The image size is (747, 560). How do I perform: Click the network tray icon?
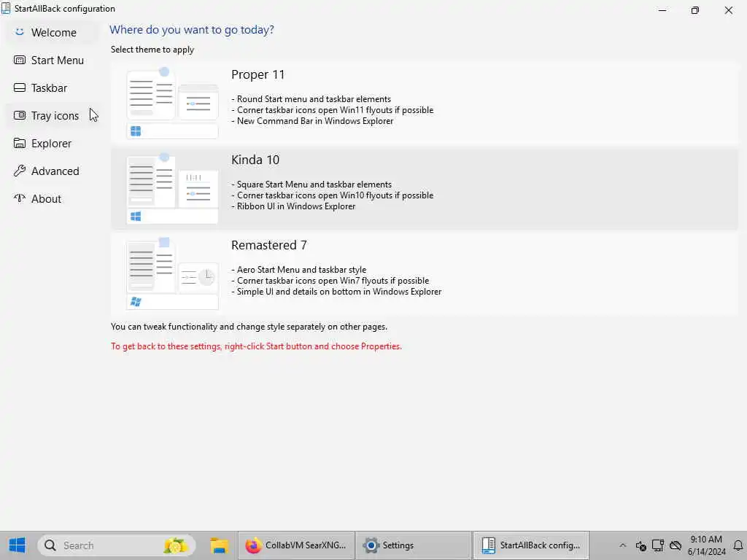(x=658, y=545)
